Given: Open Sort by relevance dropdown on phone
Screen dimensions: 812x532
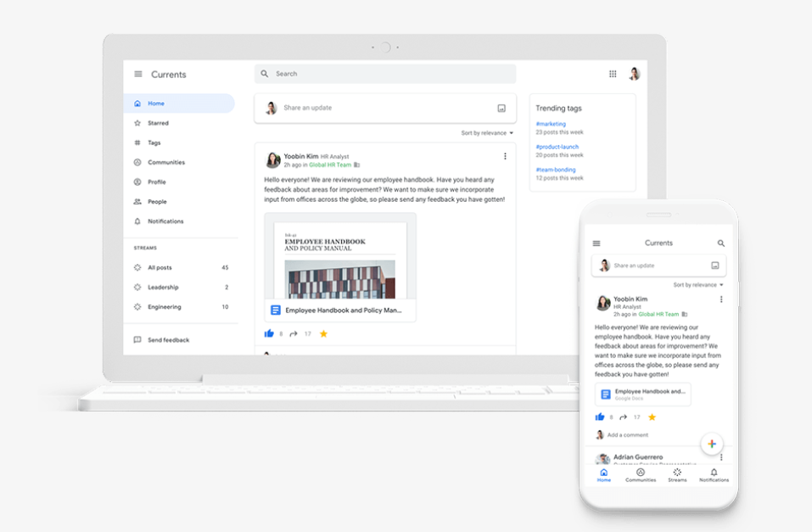Looking at the screenshot, I should tap(698, 285).
